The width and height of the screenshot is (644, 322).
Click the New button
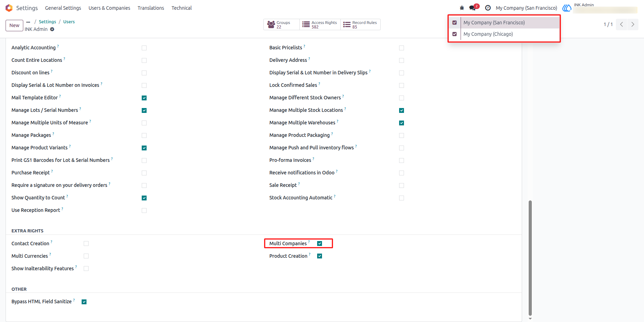(x=14, y=25)
